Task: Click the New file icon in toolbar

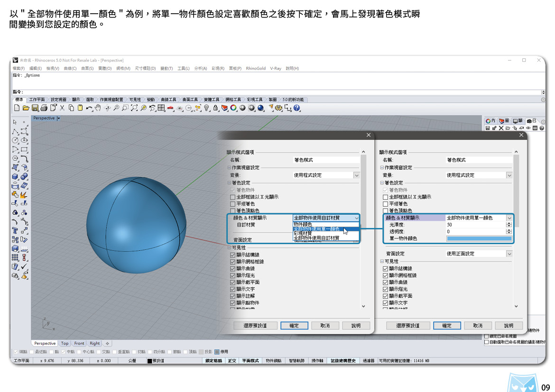Action: 17,108
